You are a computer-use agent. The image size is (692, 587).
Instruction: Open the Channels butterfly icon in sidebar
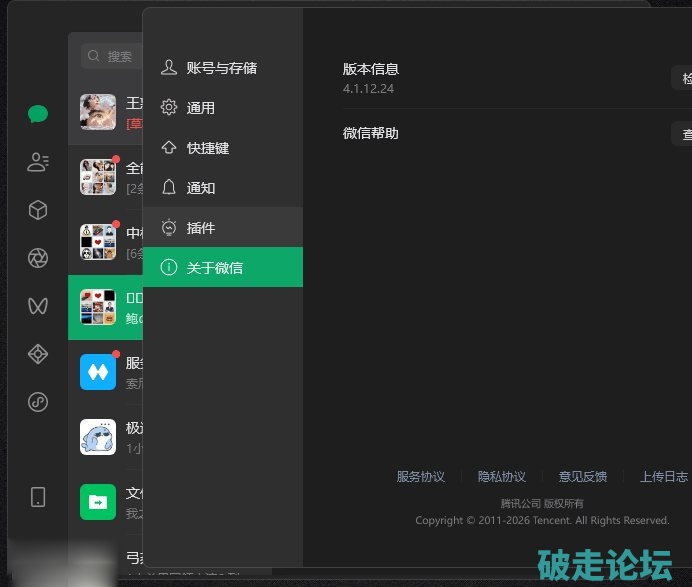38,306
